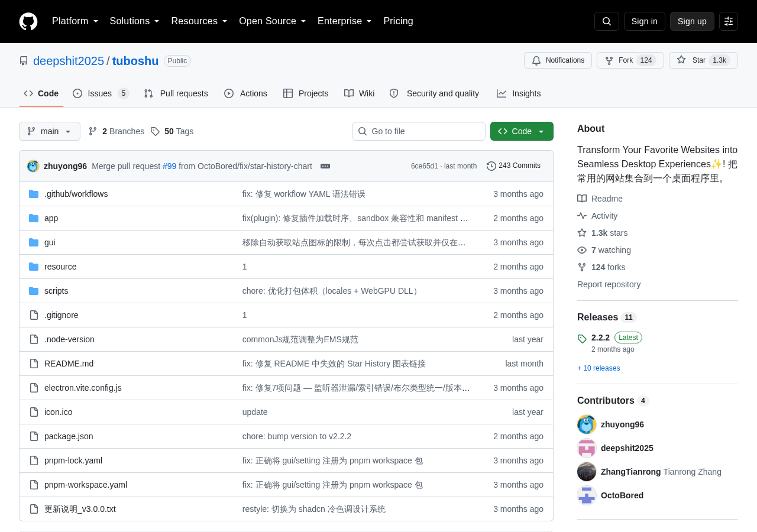Open commit history clock icon

pyautogui.click(x=491, y=166)
